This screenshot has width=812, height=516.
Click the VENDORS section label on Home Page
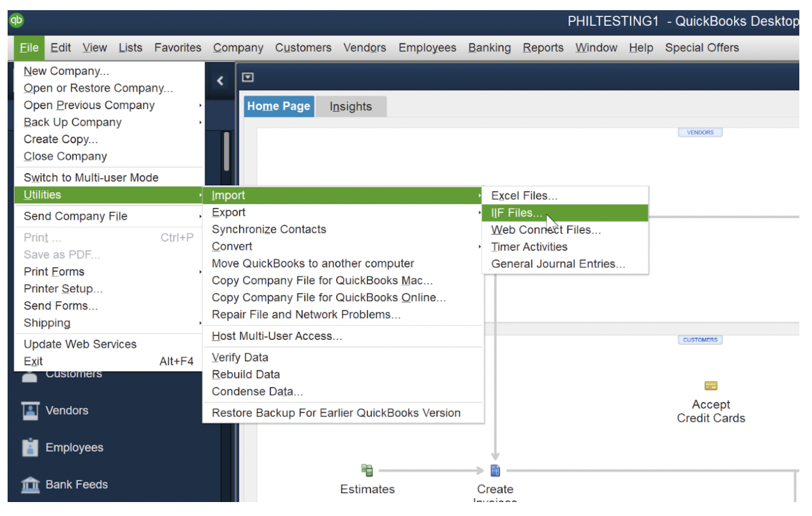(700, 132)
